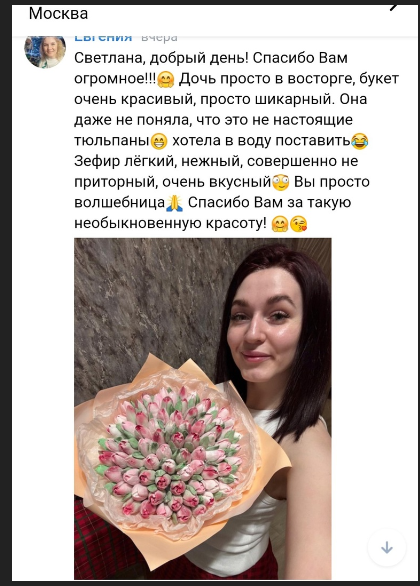
Task: Open Евгения's profile avatar
Action: (x=45, y=51)
